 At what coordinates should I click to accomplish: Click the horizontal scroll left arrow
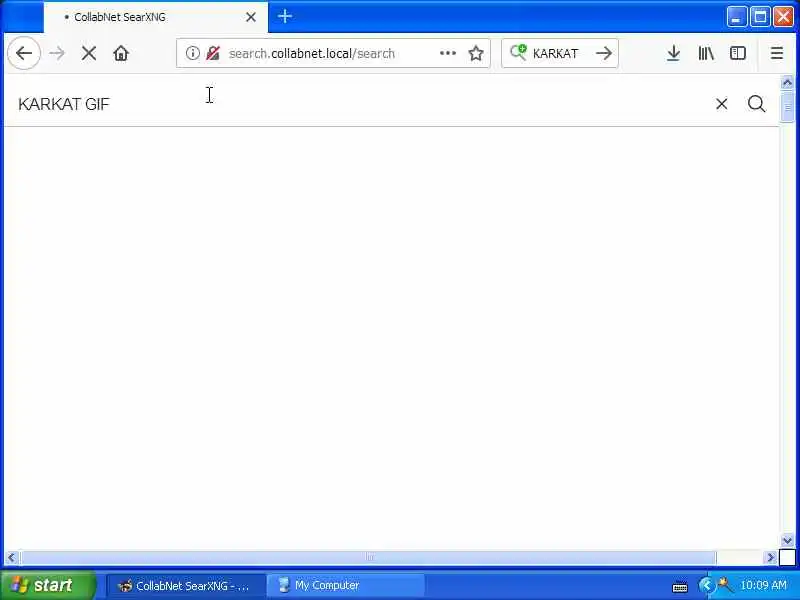(11, 557)
